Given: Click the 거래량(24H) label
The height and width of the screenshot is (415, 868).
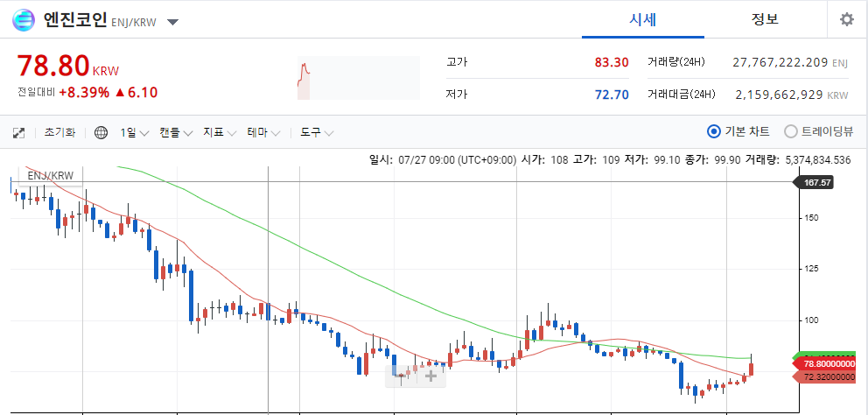Looking at the screenshot, I should click(x=675, y=62).
